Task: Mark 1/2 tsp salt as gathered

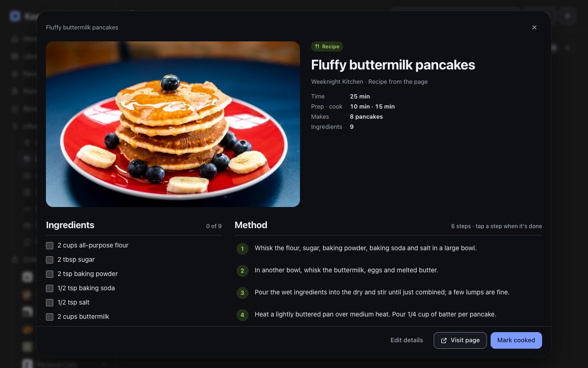Action: click(50, 303)
